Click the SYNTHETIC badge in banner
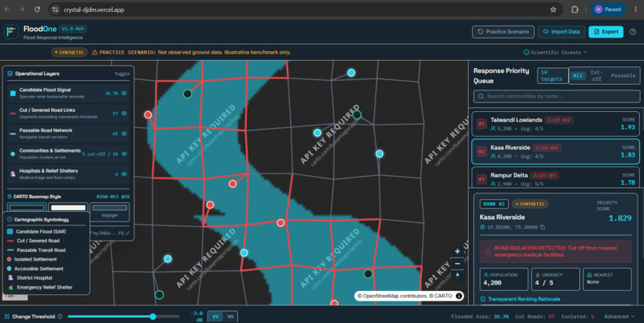This screenshot has width=644, height=323. pos(70,52)
